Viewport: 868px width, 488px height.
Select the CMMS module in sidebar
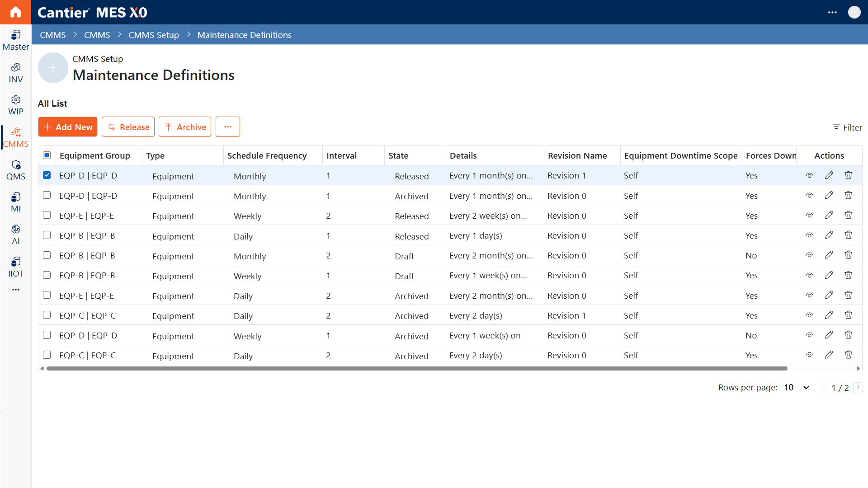tap(15, 137)
